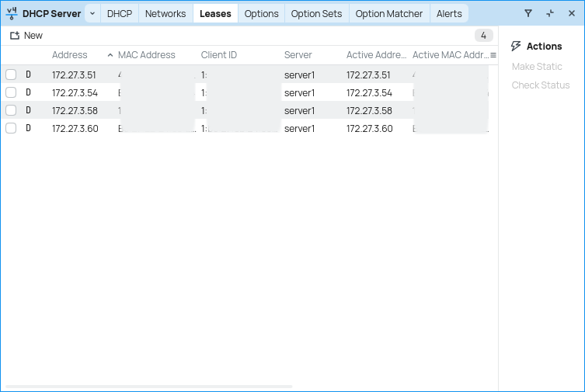Open the column chooser menu icon
This screenshot has width=585, height=392.
(493, 55)
